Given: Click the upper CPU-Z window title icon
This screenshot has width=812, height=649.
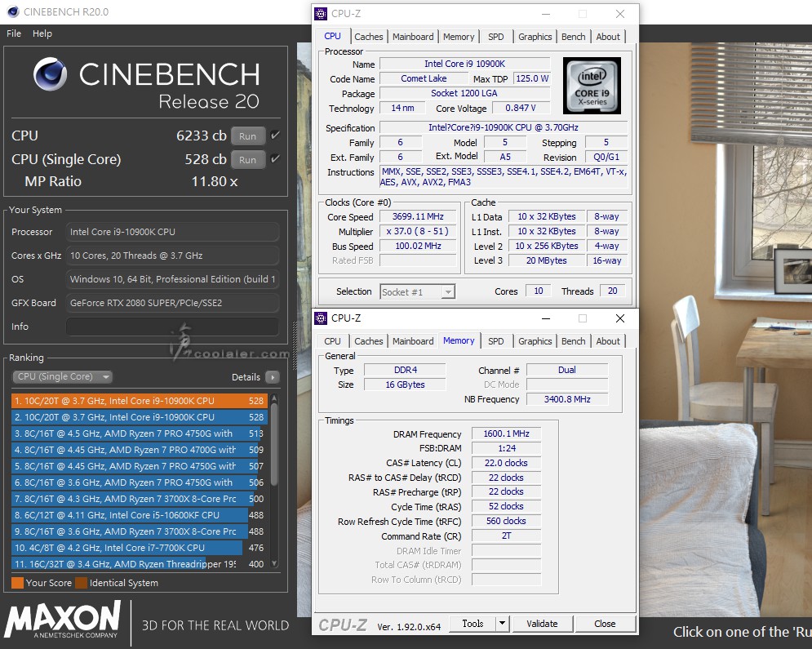Looking at the screenshot, I should [321, 13].
